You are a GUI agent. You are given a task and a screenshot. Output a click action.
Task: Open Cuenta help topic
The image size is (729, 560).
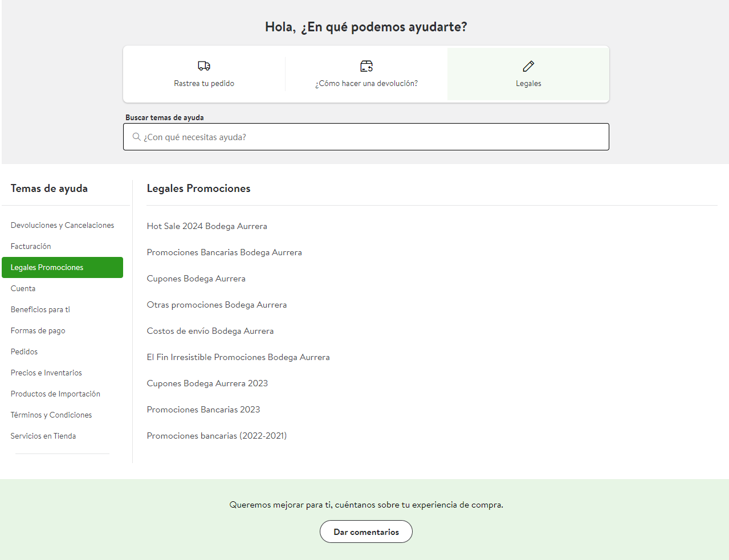(23, 288)
